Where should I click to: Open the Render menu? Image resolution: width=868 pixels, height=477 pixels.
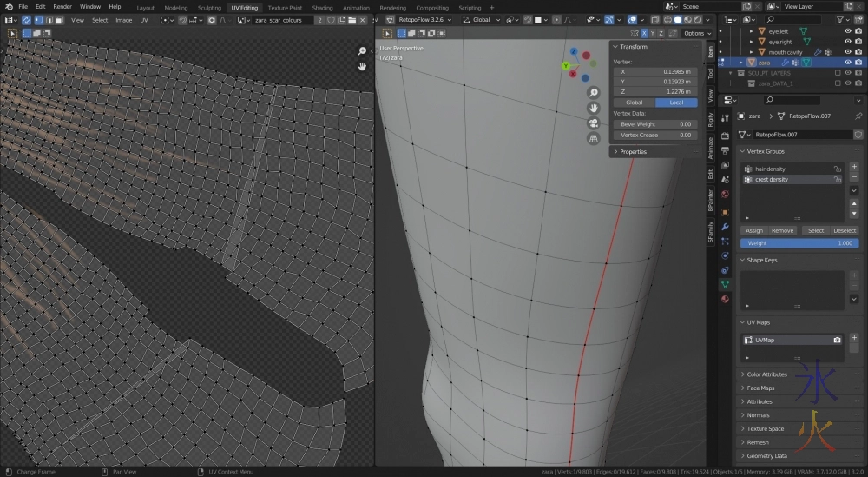coord(62,6)
